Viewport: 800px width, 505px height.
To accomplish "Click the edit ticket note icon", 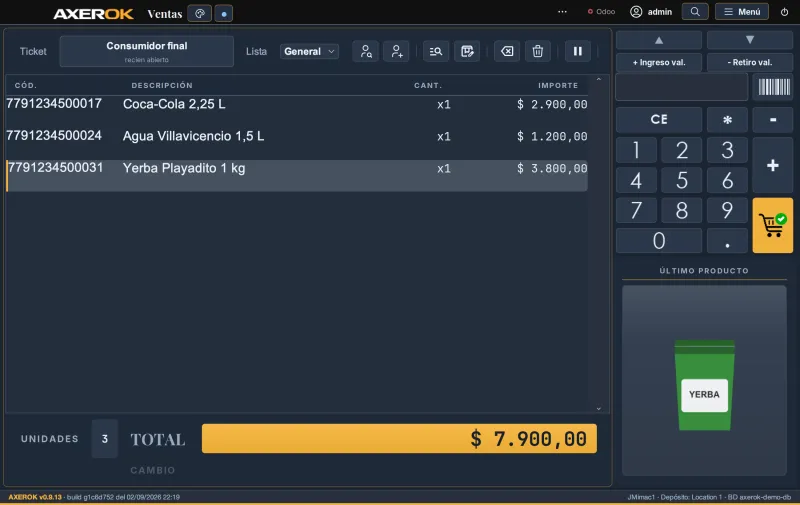I will (467, 51).
